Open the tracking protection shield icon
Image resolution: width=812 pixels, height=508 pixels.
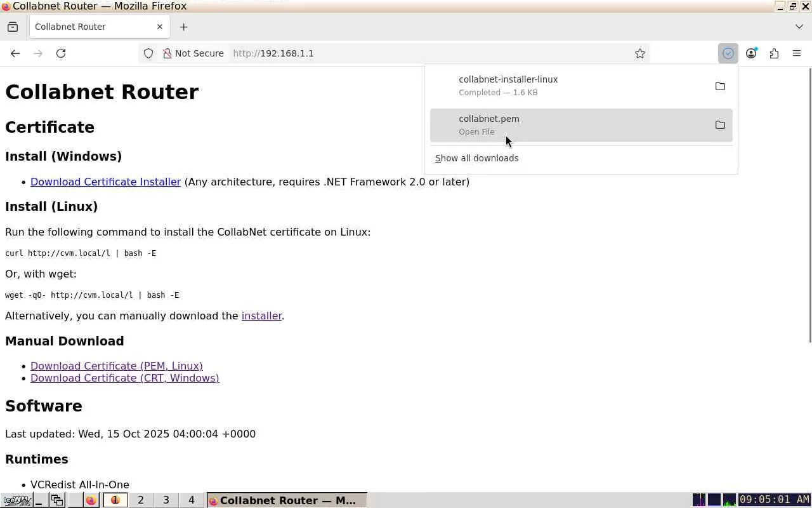click(148, 53)
